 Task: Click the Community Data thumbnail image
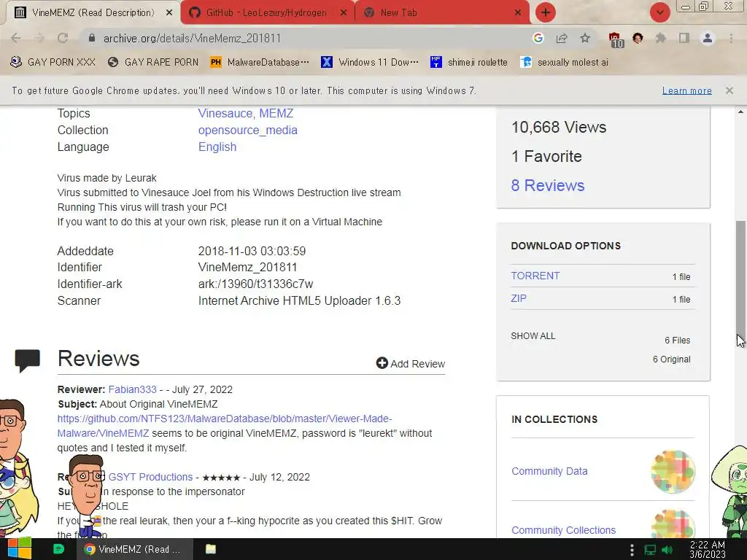(673, 472)
